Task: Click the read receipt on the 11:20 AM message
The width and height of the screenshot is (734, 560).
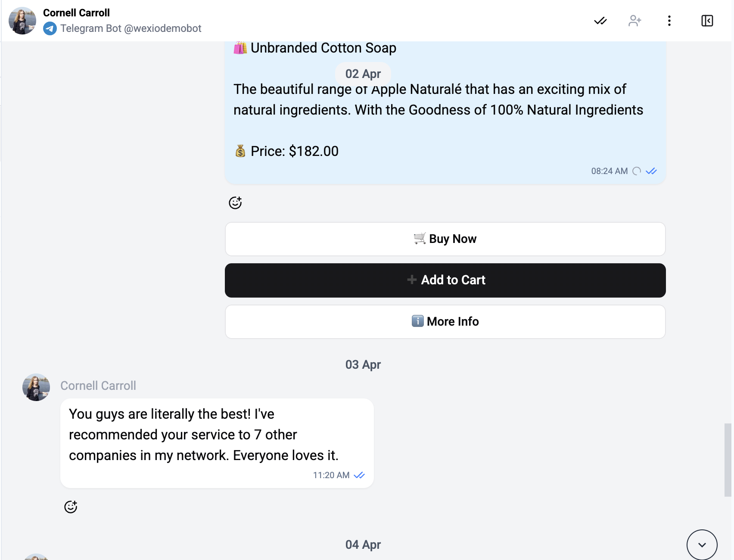Action: pyautogui.click(x=359, y=475)
